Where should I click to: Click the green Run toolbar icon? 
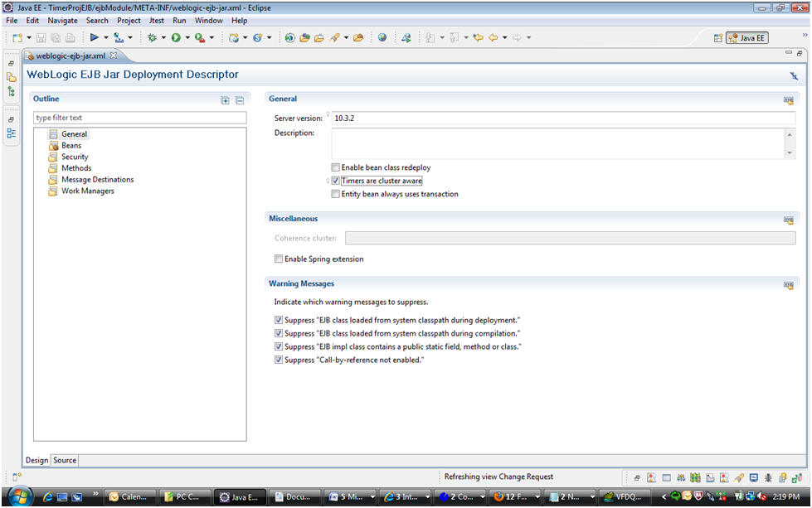[176, 38]
